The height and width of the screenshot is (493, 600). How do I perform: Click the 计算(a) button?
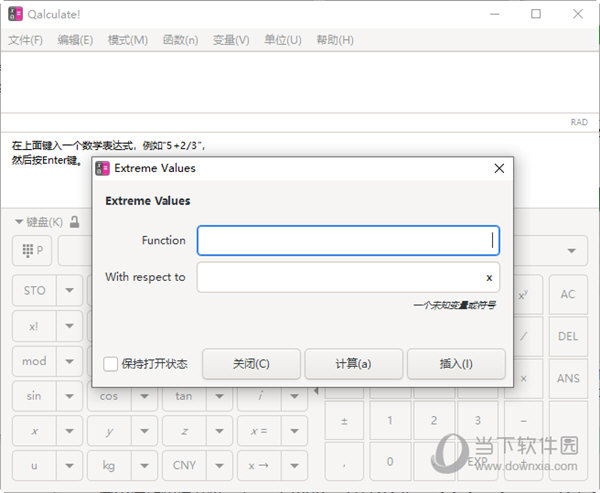tap(354, 364)
